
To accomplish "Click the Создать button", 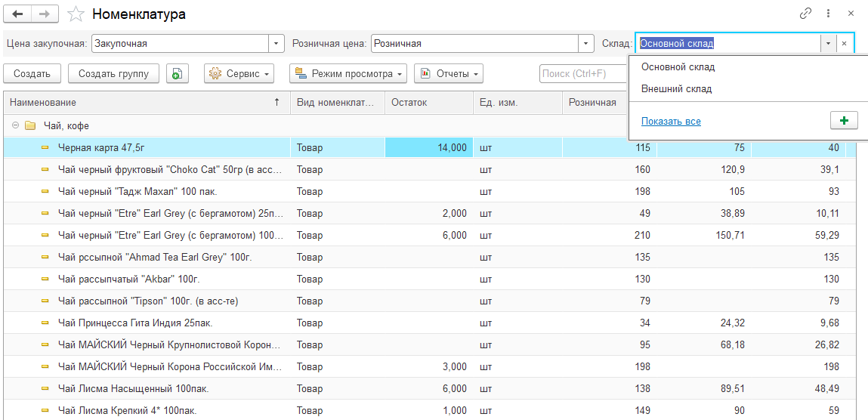I will pyautogui.click(x=32, y=73).
